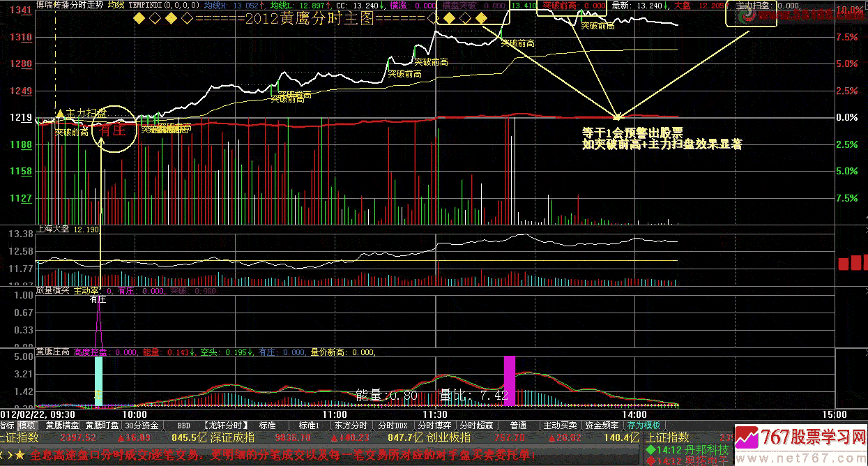The height and width of the screenshot is (466, 868).
Task: Select the 主动买卖 tab
Action: point(560,425)
